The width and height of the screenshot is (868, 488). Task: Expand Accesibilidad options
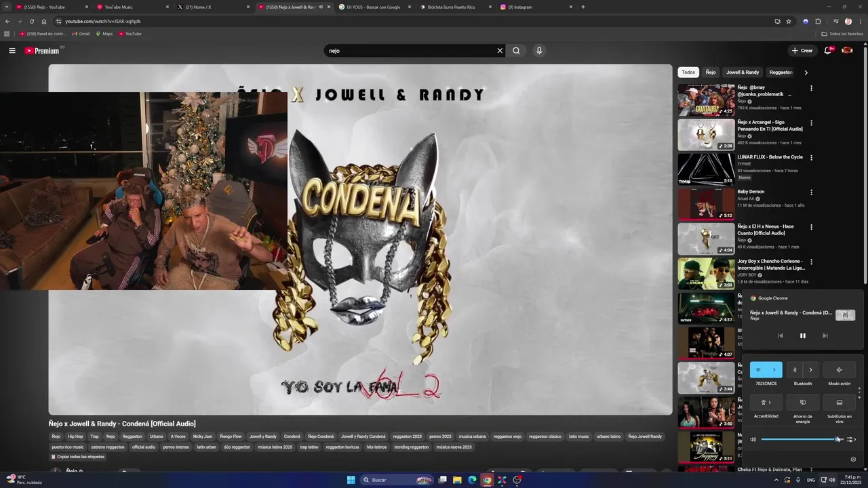click(766, 403)
